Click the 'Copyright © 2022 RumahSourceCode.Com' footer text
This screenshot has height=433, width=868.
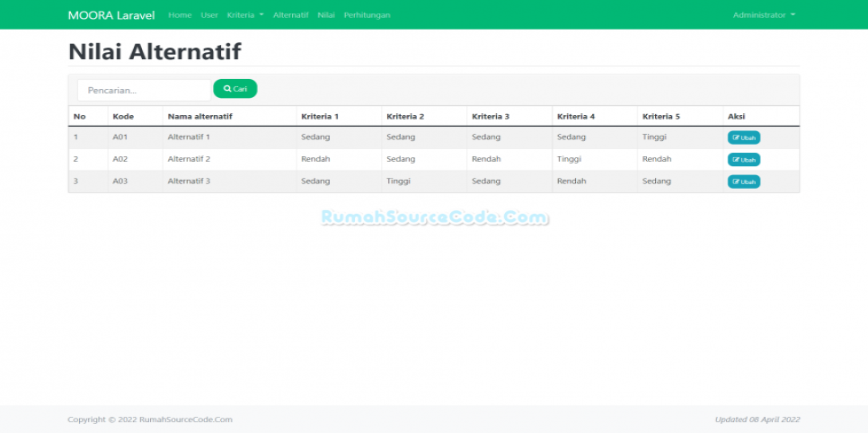tap(150, 420)
